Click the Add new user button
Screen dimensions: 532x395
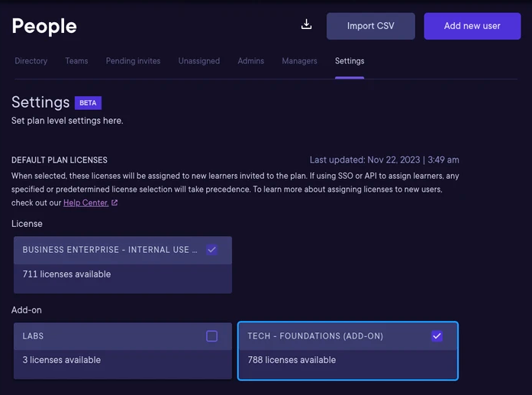(472, 26)
